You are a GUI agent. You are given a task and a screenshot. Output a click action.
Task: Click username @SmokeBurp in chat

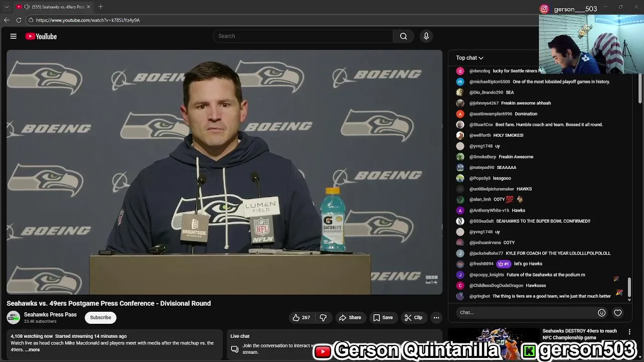pos(482,157)
